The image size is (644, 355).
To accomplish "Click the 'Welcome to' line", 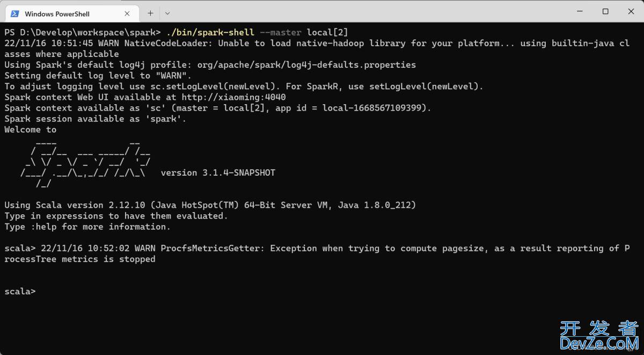I will (30, 129).
